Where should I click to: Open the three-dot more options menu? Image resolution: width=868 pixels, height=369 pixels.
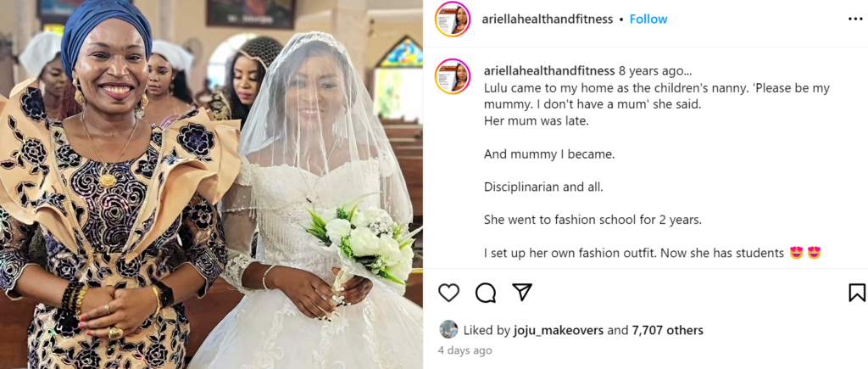tap(855, 19)
